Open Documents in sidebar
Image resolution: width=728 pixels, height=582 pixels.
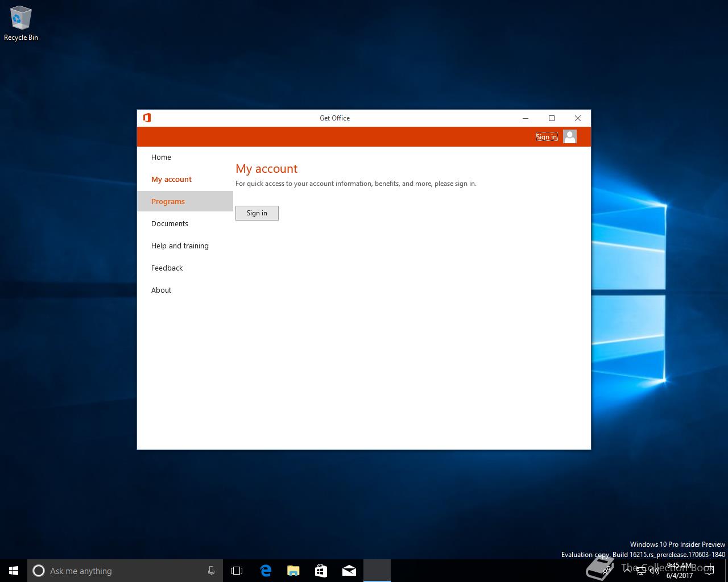point(185,223)
